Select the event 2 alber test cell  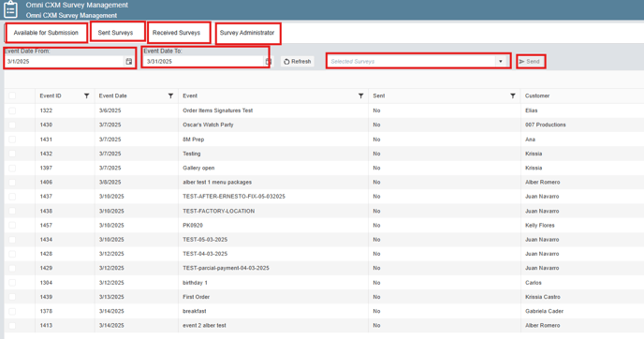click(204, 326)
